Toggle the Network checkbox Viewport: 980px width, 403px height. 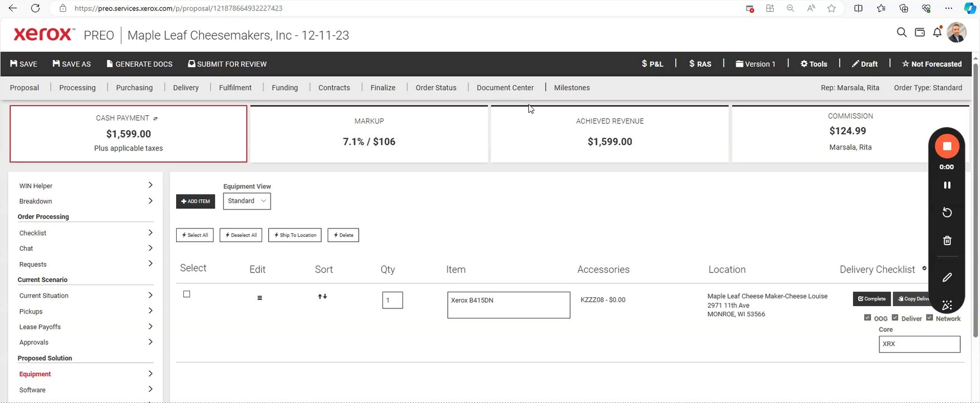click(x=930, y=318)
